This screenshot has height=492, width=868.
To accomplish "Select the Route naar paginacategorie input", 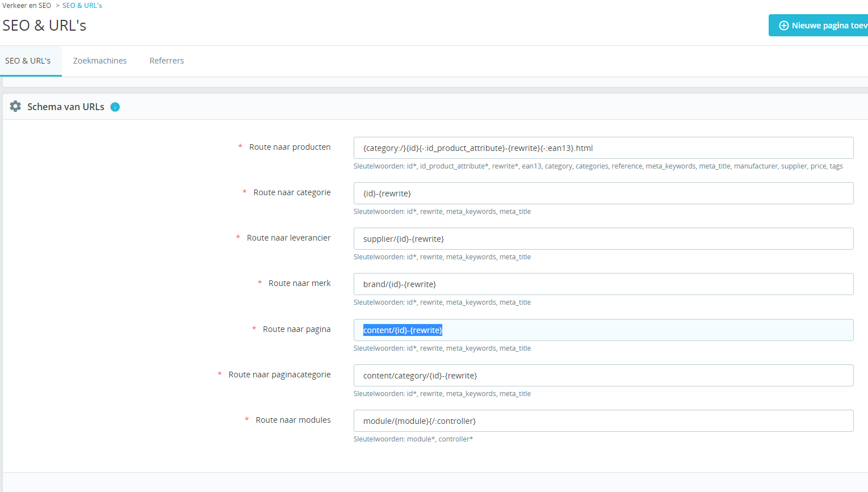I will coord(603,375).
